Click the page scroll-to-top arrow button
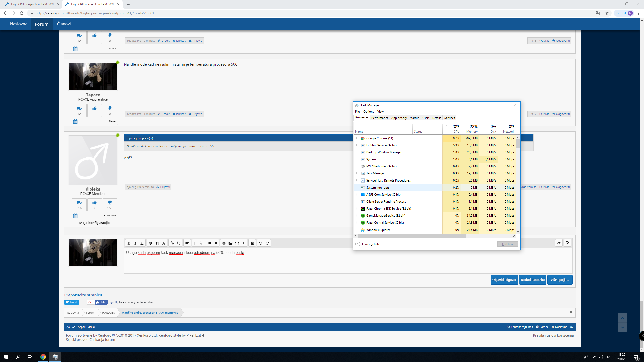The width and height of the screenshot is (644, 362). tap(622, 318)
